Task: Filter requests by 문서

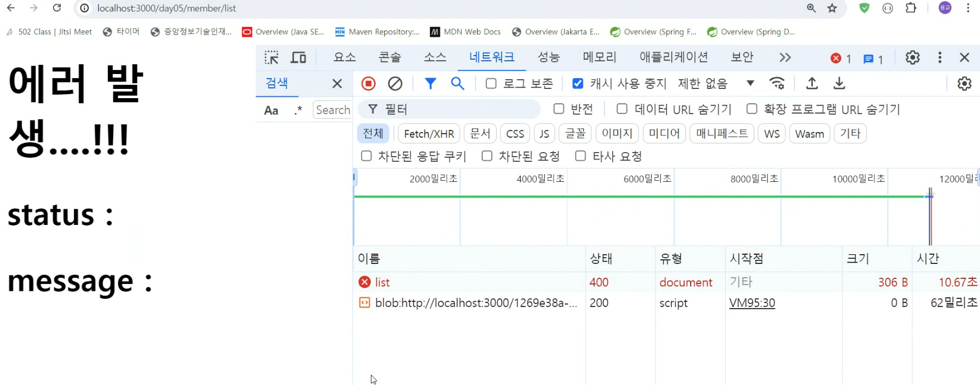Action: (x=480, y=134)
